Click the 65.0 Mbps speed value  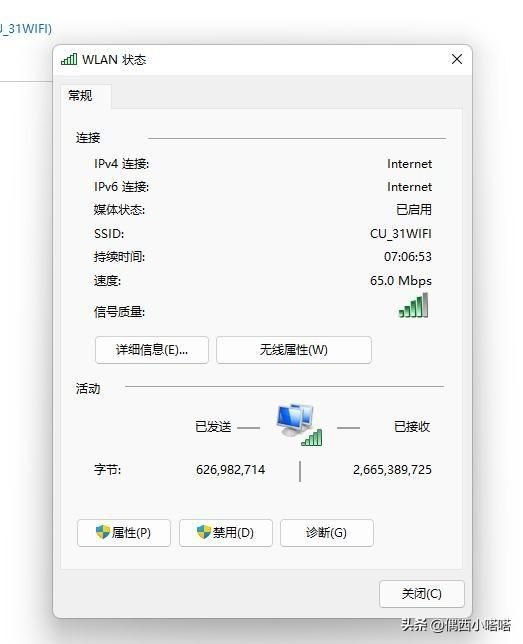click(401, 281)
